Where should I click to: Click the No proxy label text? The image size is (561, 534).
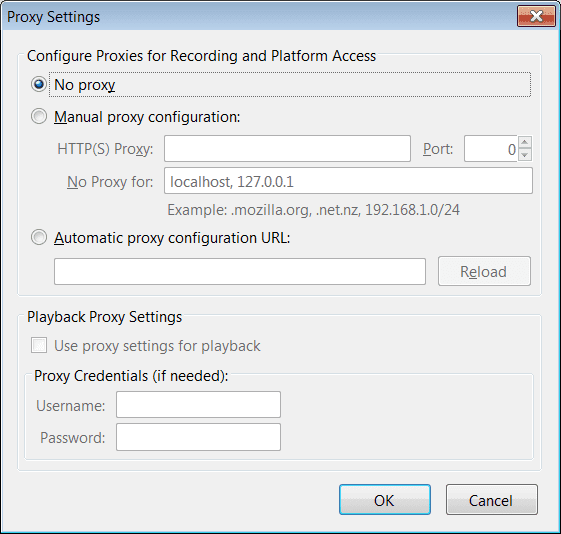84,85
